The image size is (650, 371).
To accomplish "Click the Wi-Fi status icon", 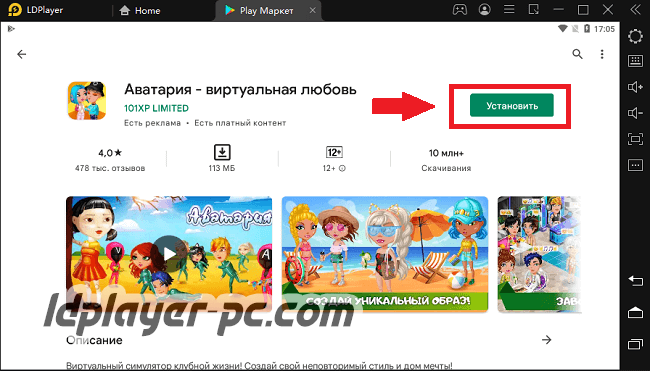I will click(x=563, y=29).
